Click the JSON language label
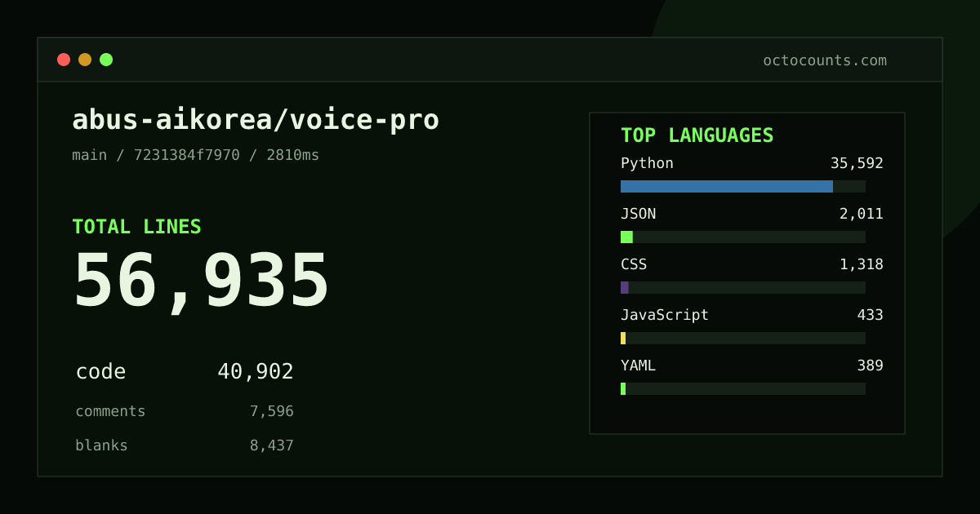Screen dimensions: 980x514 (638, 214)
